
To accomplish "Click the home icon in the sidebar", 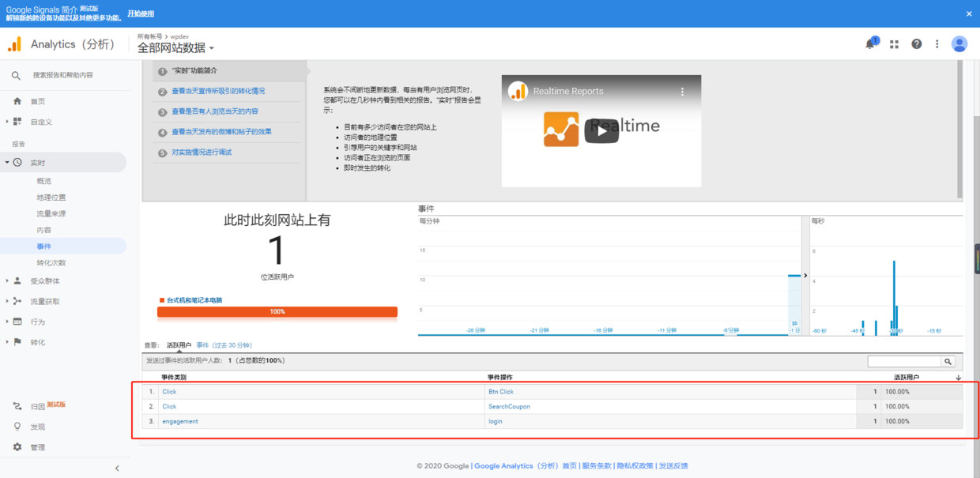I will 17,101.
